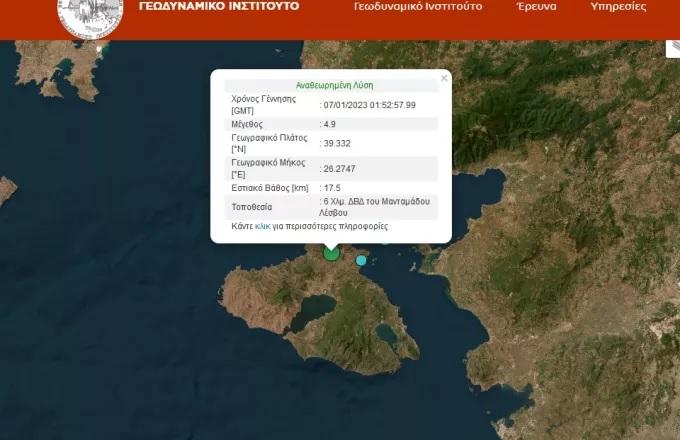Click the longitude value 26.2747
680x440 pixels.
click(338, 168)
